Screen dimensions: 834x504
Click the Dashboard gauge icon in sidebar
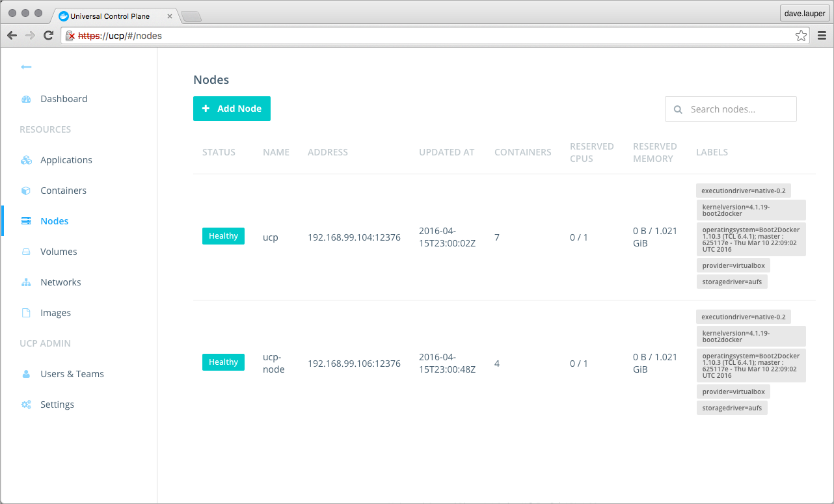pos(26,99)
